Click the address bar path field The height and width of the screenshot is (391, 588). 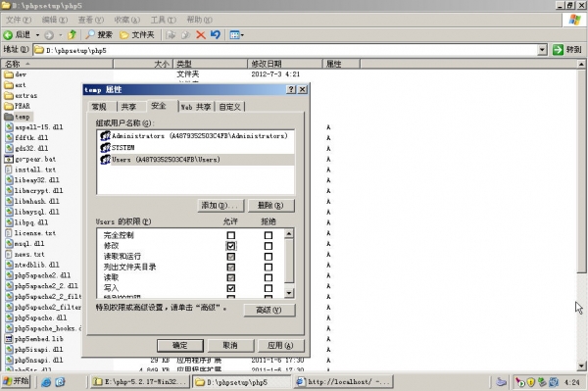pyautogui.click(x=286, y=50)
